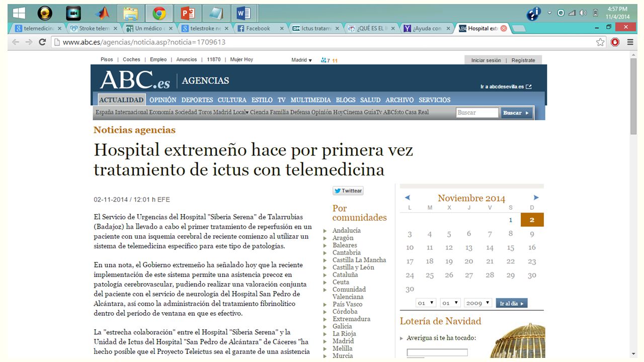
Task: Click the Chrome reload button
Action: coord(42,42)
